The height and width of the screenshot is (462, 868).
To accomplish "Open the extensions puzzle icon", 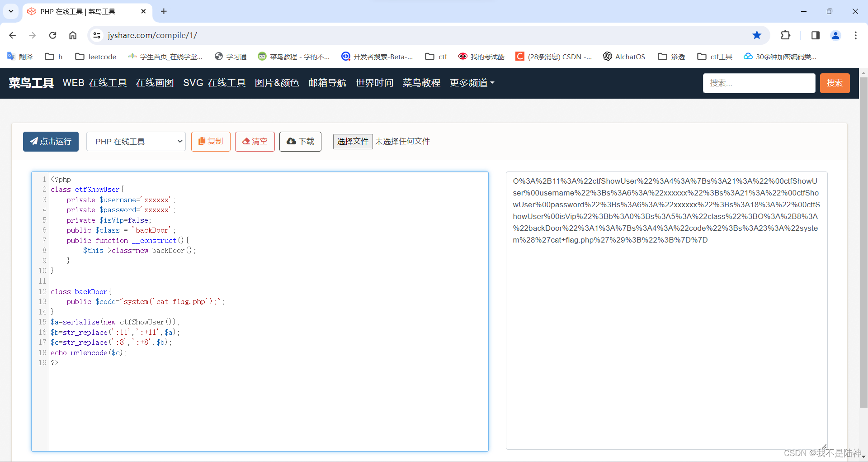I will (x=786, y=35).
